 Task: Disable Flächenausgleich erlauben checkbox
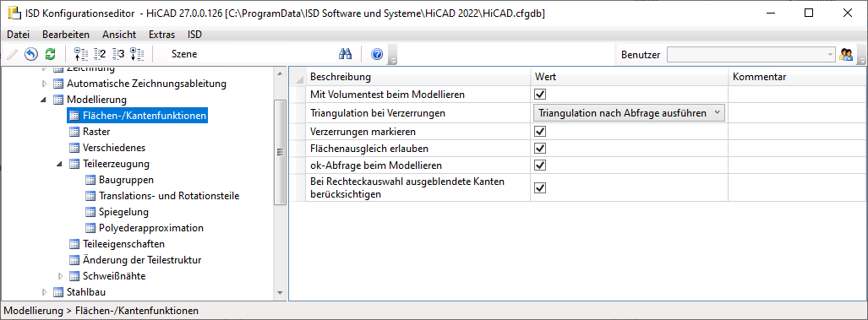pos(540,148)
